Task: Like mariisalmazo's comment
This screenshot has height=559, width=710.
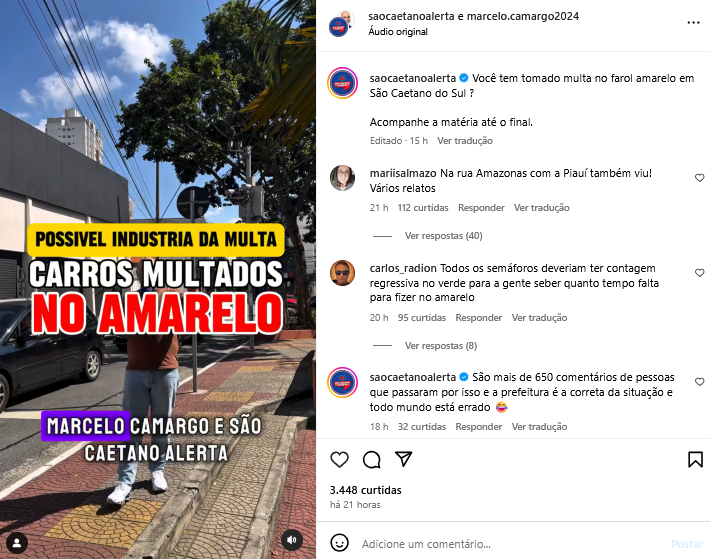Action: click(700, 178)
